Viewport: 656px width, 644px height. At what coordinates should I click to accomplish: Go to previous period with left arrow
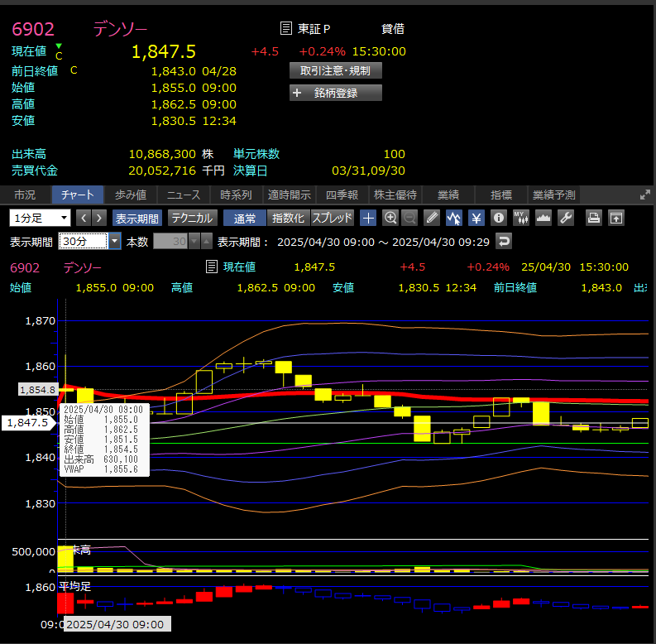point(84,219)
